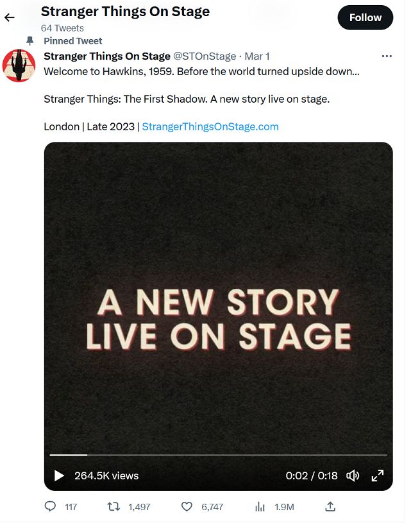View tweet analytics bar-chart icon
The width and height of the screenshot is (420, 523).
point(260,506)
